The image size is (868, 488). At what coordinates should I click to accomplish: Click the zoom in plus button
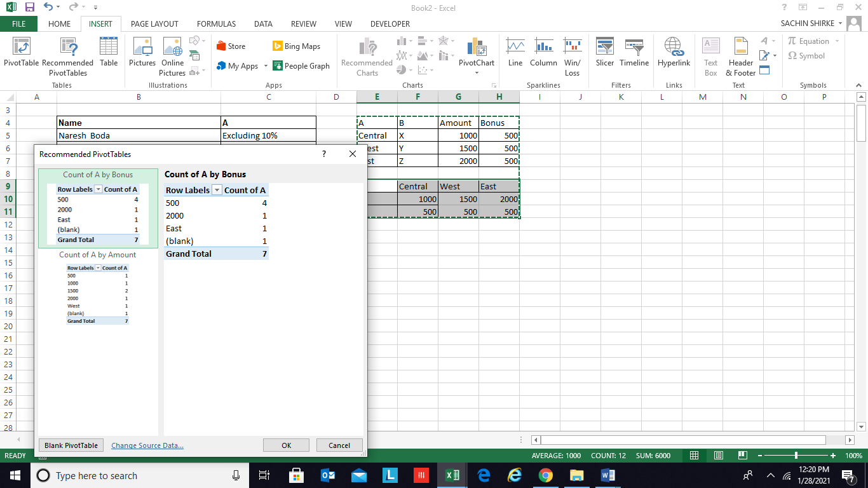point(832,456)
